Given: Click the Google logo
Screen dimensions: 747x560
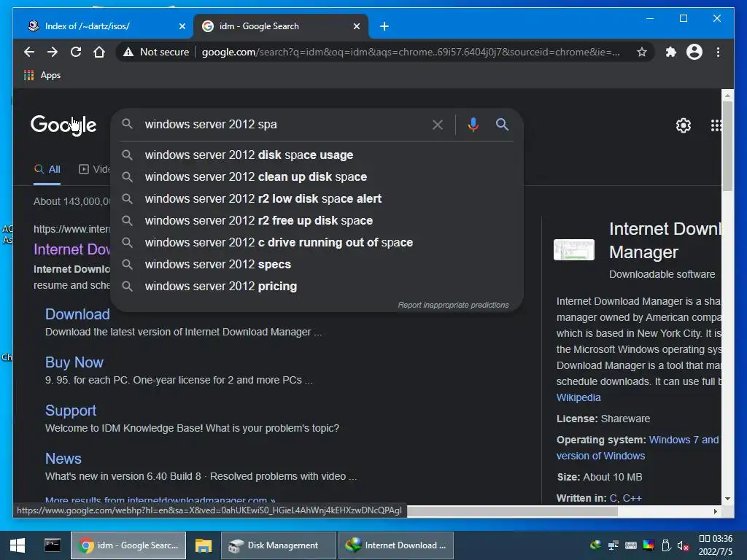Looking at the screenshot, I should click(x=63, y=125).
